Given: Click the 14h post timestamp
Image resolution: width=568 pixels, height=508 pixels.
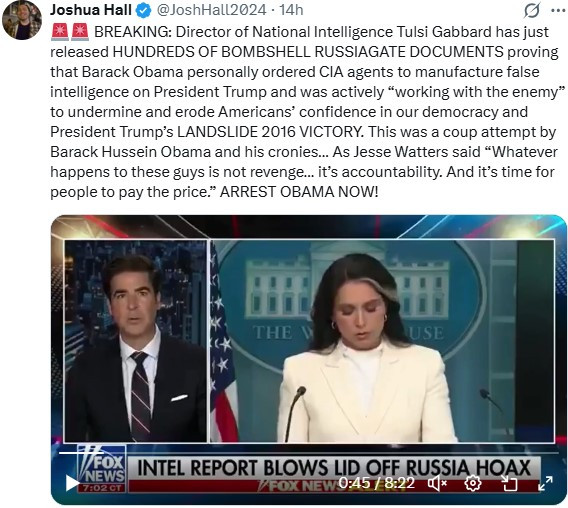Looking at the screenshot, I should [291, 10].
